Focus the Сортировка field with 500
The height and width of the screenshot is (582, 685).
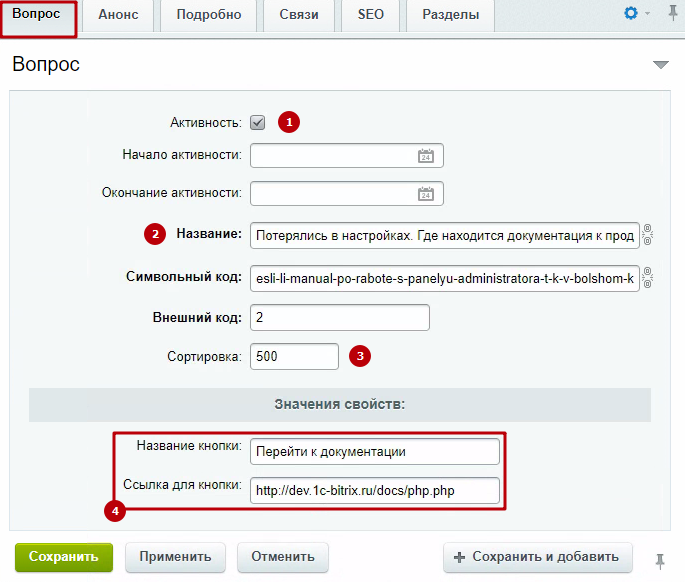(x=294, y=356)
